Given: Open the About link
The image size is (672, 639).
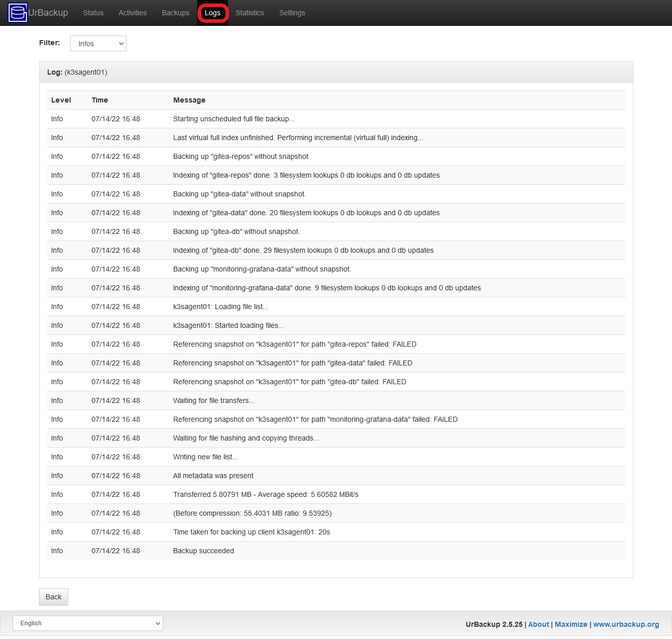Looking at the screenshot, I should (x=538, y=624).
